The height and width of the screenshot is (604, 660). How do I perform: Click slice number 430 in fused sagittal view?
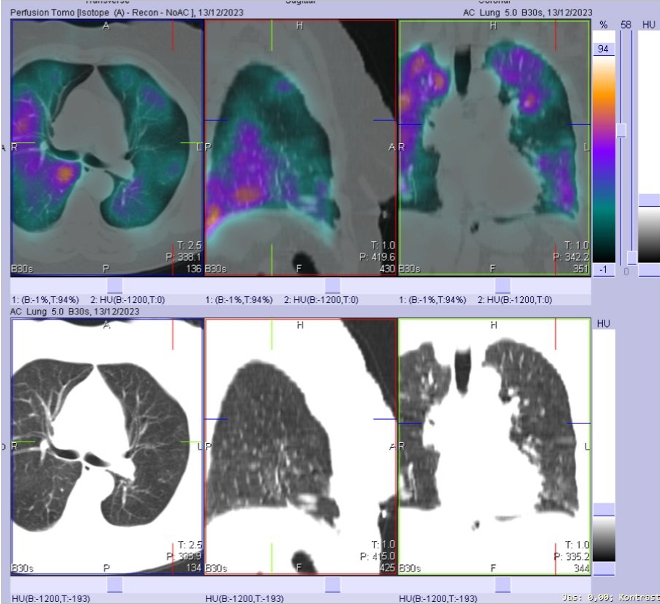(x=387, y=269)
